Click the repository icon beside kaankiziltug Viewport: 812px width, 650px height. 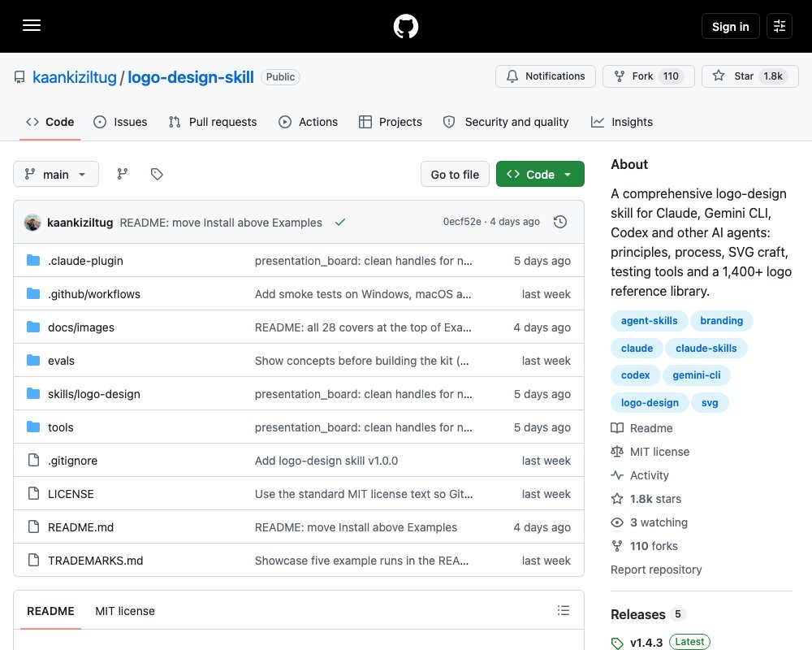tap(19, 77)
